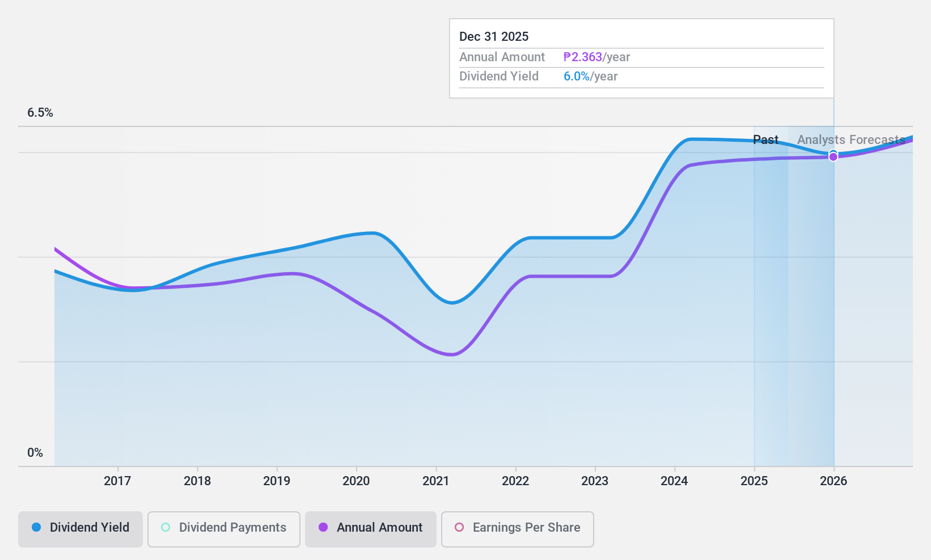Click the ₱2.363/year annual amount value

(596, 57)
